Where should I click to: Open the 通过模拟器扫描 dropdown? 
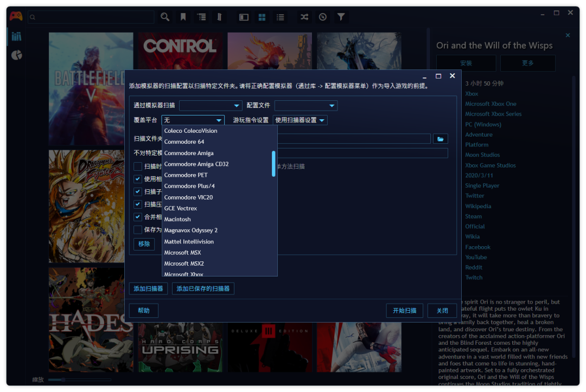tap(211, 106)
